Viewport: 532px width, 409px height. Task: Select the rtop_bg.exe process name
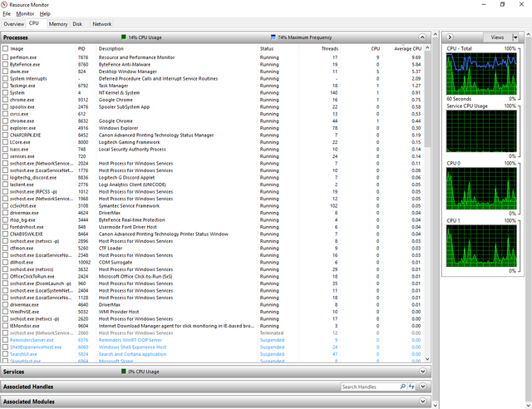[22, 220]
